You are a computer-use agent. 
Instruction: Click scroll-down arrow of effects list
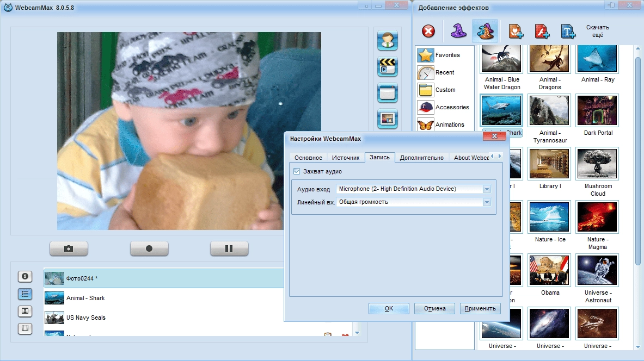coord(357,333)
